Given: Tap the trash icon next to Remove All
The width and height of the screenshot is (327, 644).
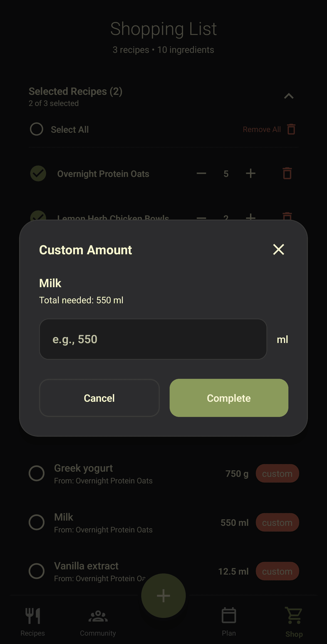Looking at the screenshot, I should tap(291, 129).
